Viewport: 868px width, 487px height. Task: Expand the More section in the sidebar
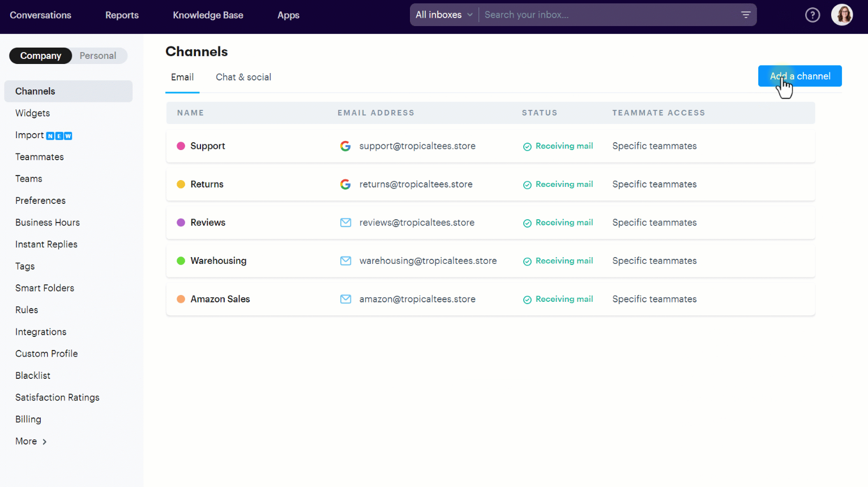click(31, 441)
